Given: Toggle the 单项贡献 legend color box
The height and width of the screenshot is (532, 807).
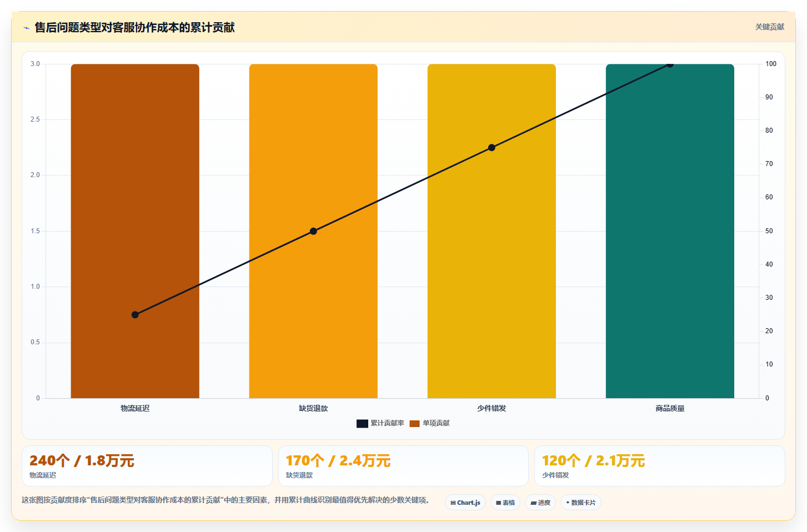Looking at the screenshot, I should click(x=414, y=424).
